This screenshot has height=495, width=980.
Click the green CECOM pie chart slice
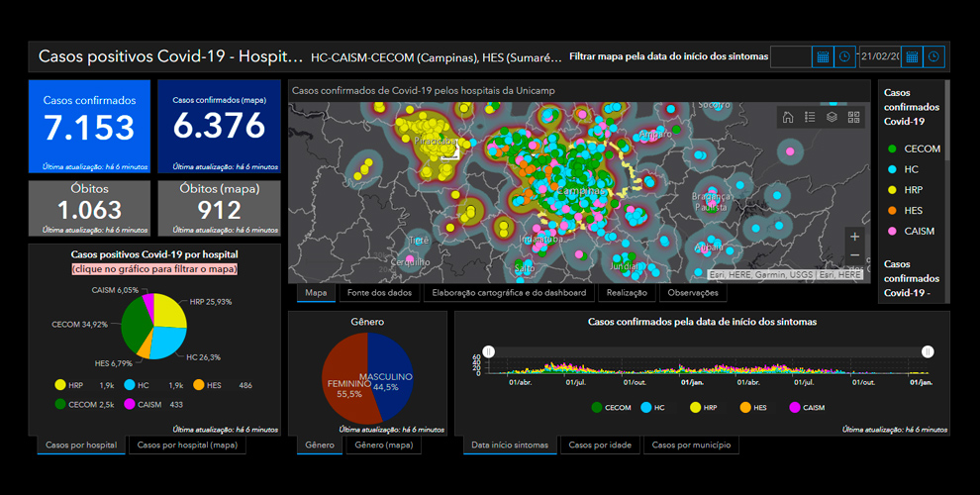tap(139, 327)
